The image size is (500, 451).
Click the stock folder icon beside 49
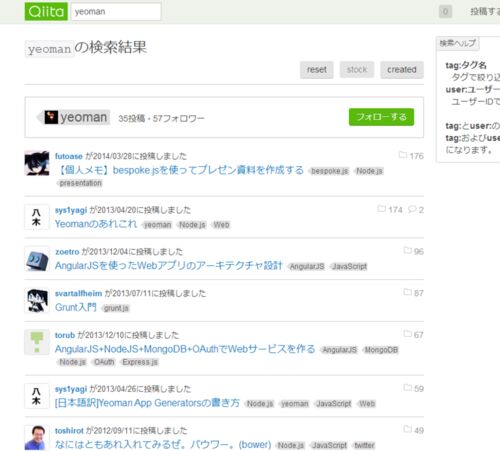(407, 429)
